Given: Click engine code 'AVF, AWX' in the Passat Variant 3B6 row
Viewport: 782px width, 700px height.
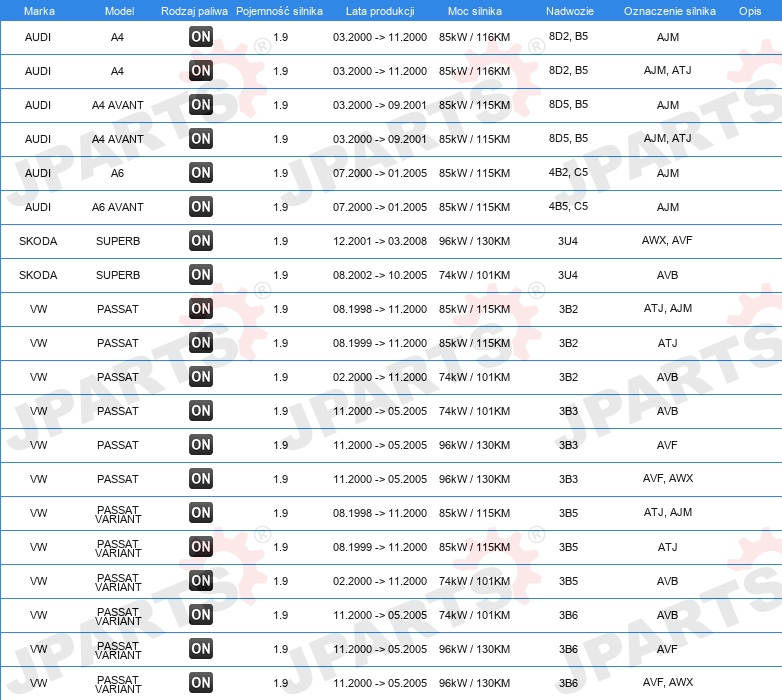Looking at the screenshot, I should pos(668,682).
